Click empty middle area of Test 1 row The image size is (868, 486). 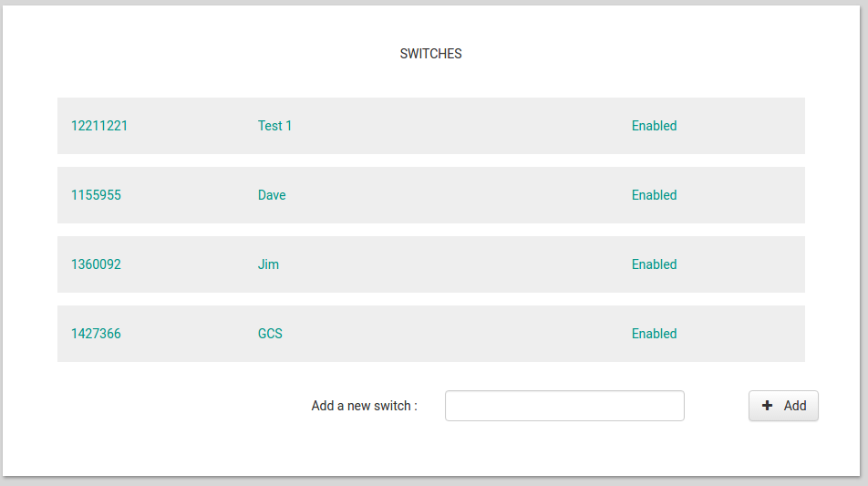coord(456,126)
